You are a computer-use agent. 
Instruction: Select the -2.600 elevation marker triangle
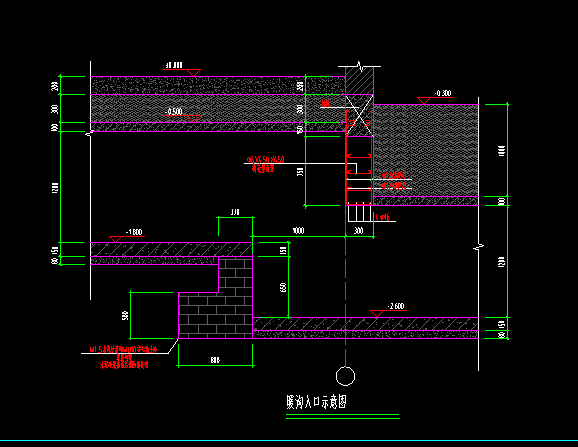click(376, 314)
